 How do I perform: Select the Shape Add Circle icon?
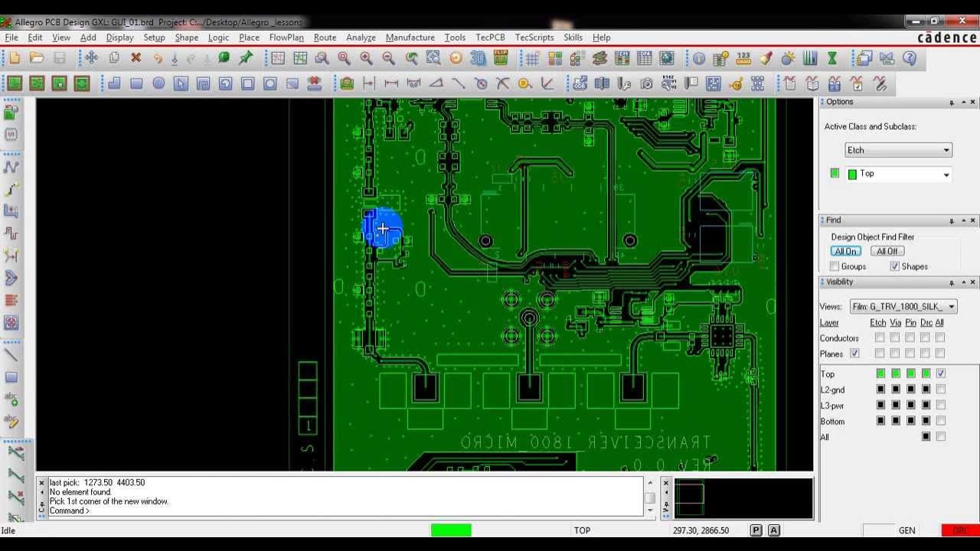[x=158, y=83]
